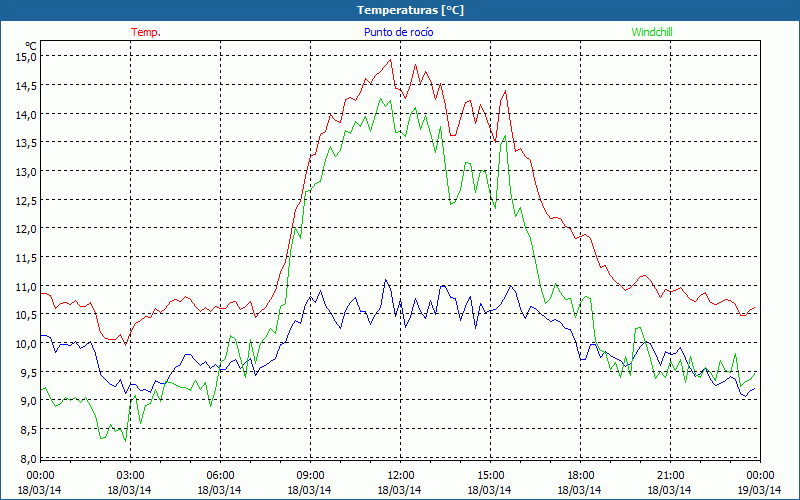
Task: Click the 9,5 y-axis value
Action: tap(30, 372)
